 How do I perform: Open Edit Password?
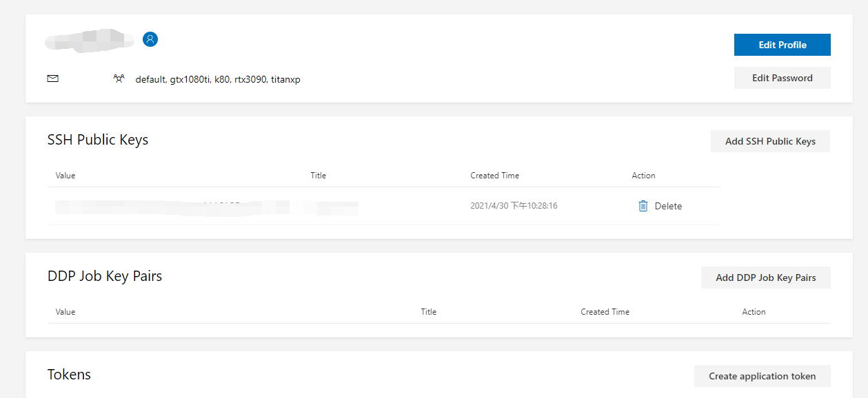tap(783, 78)
